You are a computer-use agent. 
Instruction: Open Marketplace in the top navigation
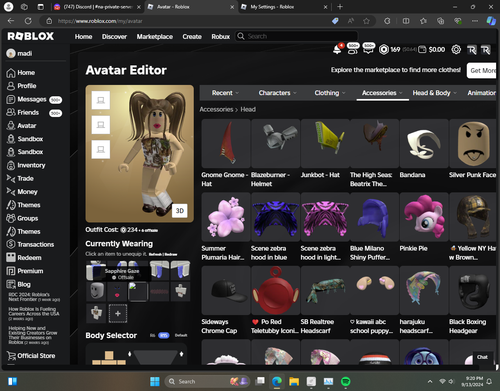click(155, 36)
